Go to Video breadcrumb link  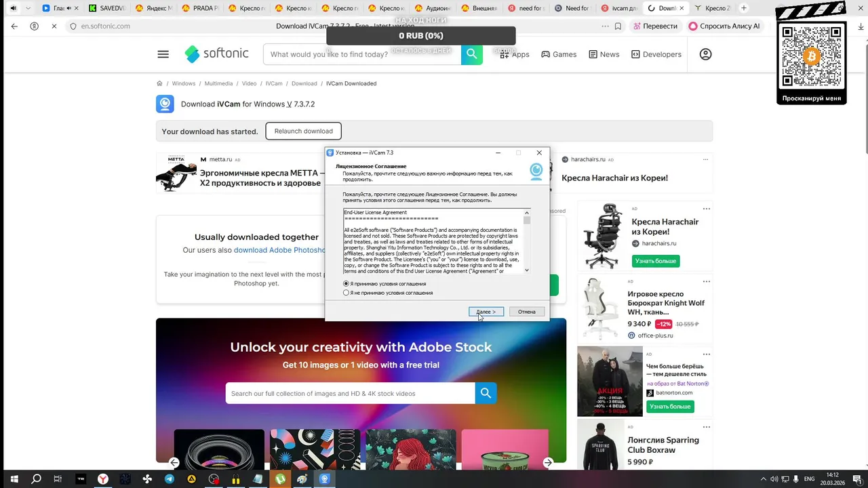click(249, 83)
